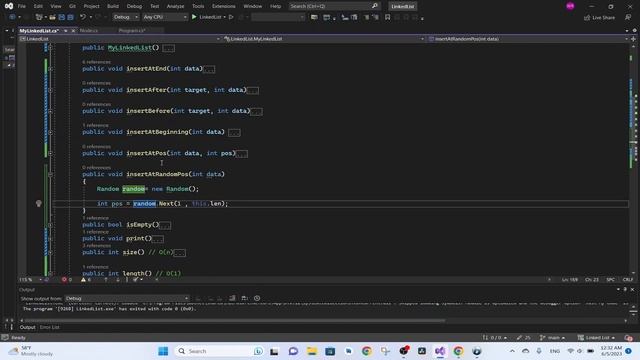The image size is (640, 360).
Task: Click the Live Share button
Action: pyautogui.click(x=599, y=18)
